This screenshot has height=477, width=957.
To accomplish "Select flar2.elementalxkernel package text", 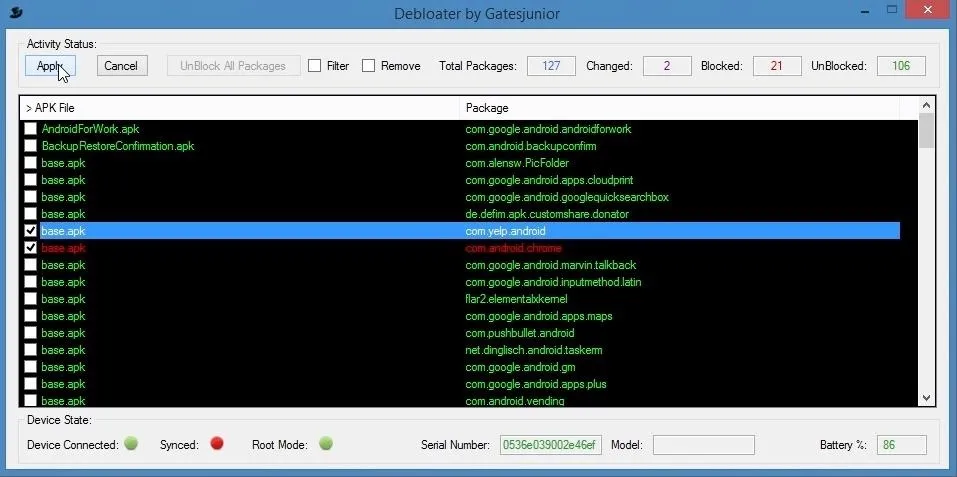I will [x=516, y=299].
